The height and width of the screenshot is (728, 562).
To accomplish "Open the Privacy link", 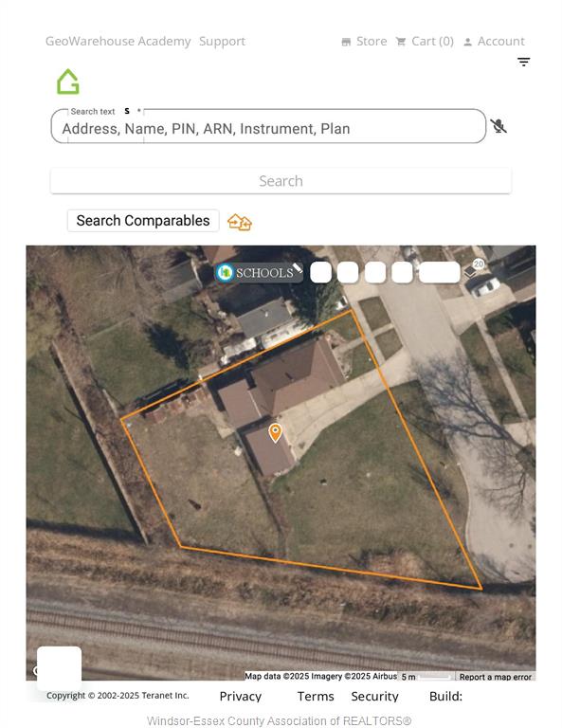I will pyautogui.click(x=241, y=696).
